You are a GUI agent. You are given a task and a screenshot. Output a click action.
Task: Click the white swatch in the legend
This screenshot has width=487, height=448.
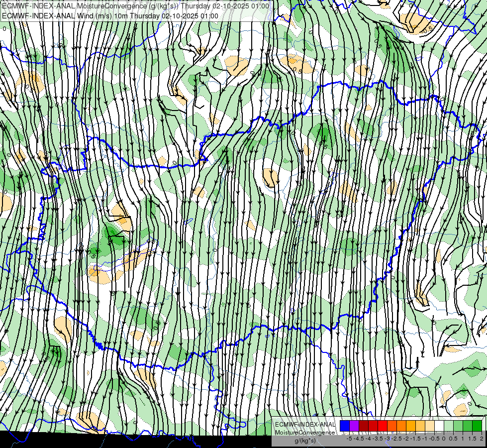coord(439,426)
